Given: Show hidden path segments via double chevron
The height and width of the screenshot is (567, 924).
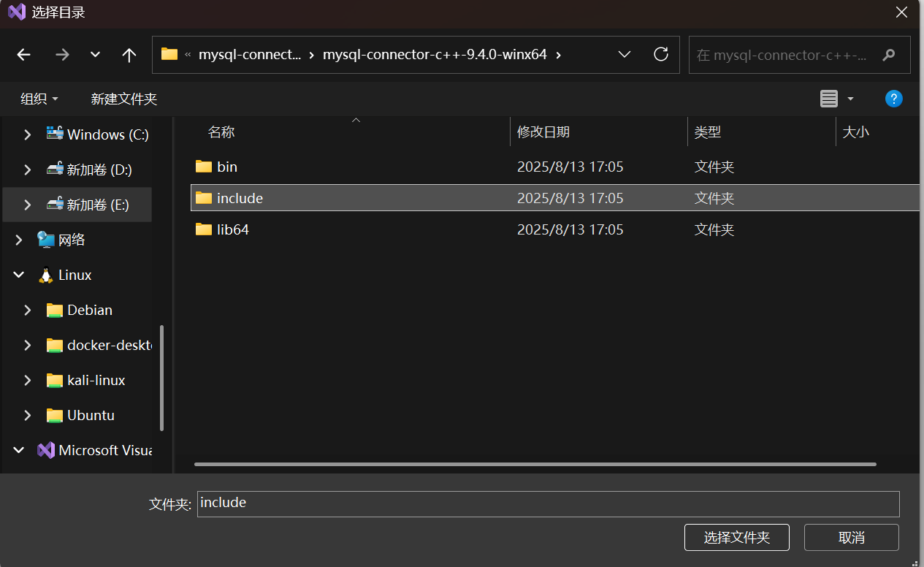Looking at the screenshot, I should tap(188, 55).
